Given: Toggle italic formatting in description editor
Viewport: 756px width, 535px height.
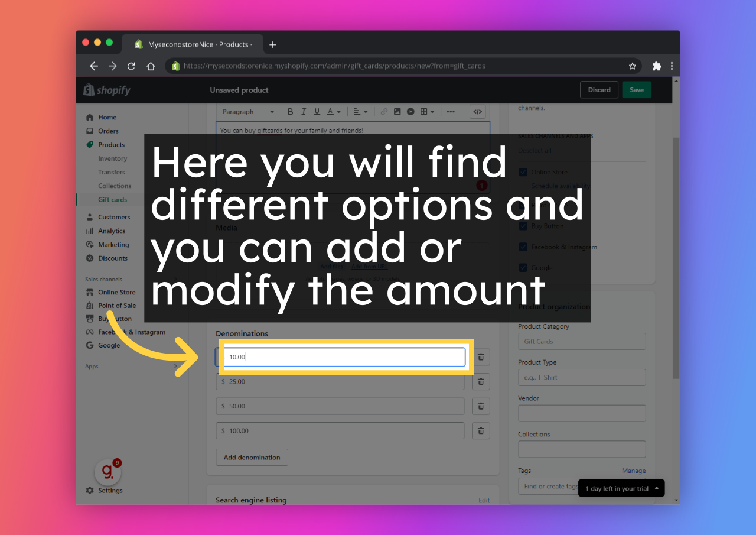Looking at the screenshot, I should (x=304, y=111).
